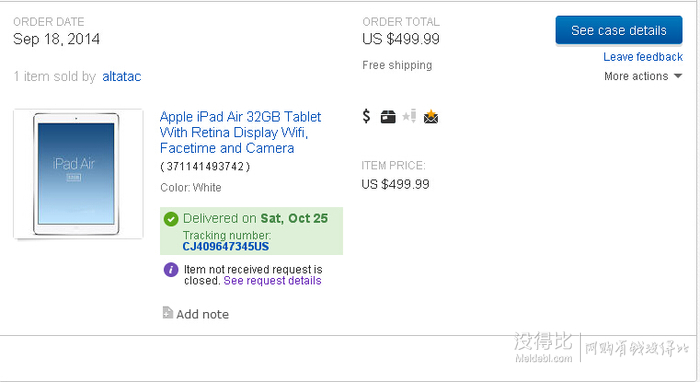This screenshot has width=700, height=382.
Task: Click the purple info circle icon
Action: pyautogui.click(x=171, y=270)
